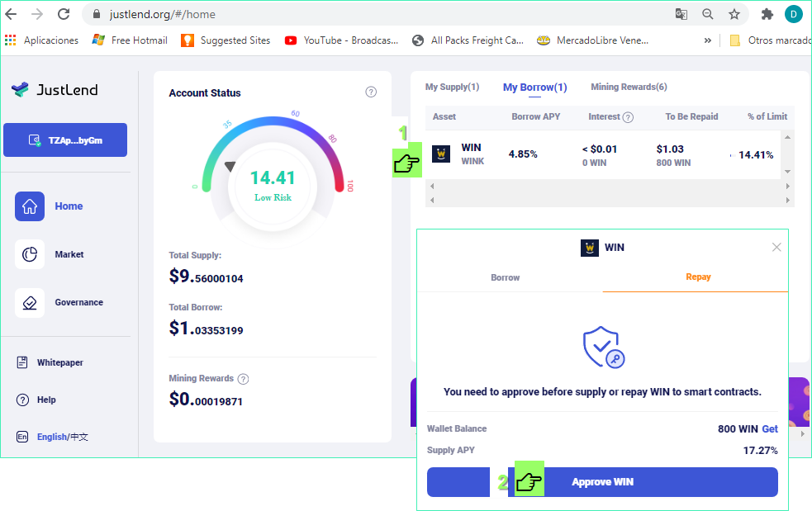This screenshot has height=511, width=812.
Task: Click the approval shield icon
Action: (x=603, y=347)
